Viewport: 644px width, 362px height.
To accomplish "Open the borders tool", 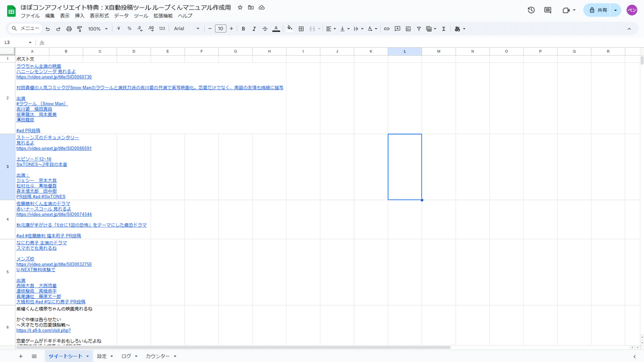I will (301, 29).
